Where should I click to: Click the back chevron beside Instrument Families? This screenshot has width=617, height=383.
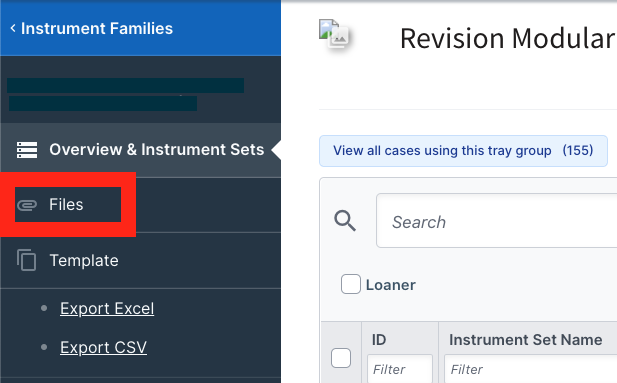click(x=13, y=28)
